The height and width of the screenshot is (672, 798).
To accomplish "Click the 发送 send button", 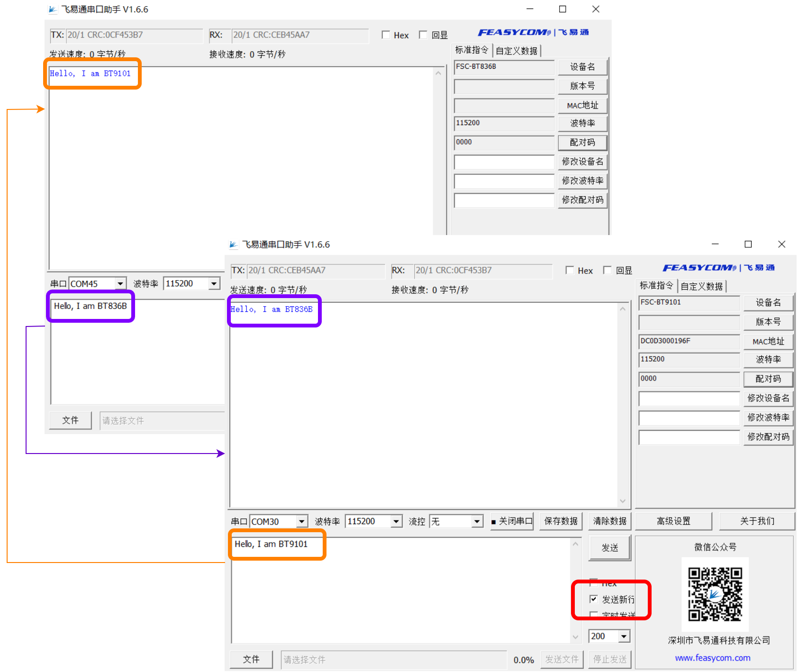I will 610,548.
